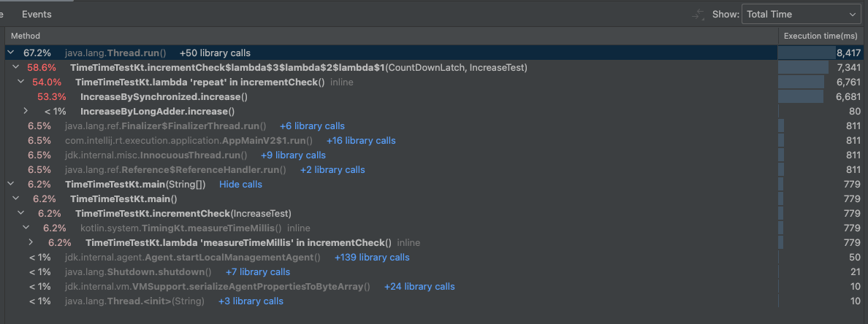
Task: Select the Finalizer$FinalizerThread.run() row
Action: 165,126
